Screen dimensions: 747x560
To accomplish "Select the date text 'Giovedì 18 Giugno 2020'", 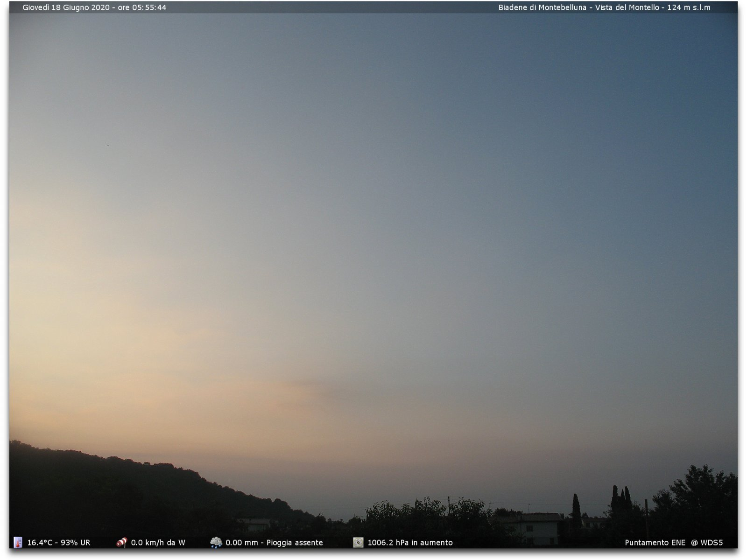I will point(66,7).
